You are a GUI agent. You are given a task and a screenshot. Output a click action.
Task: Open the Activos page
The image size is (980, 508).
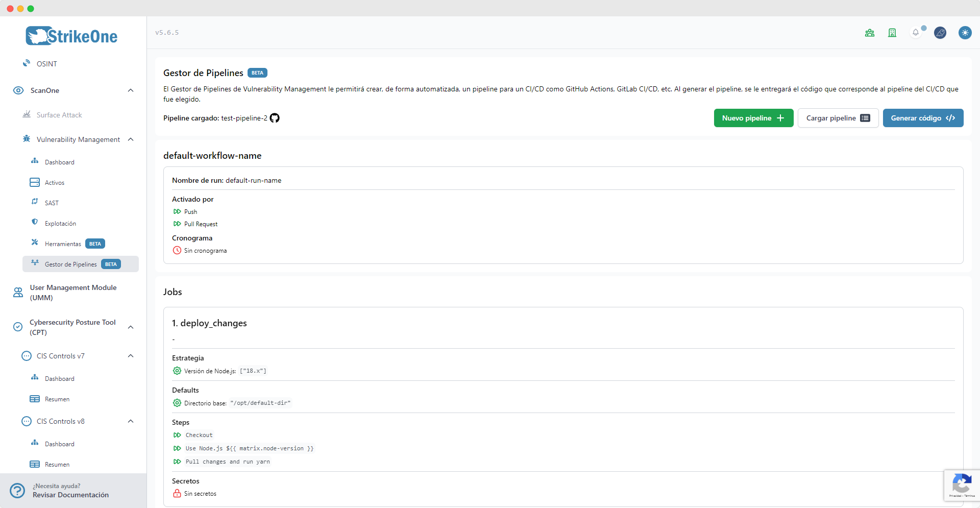click(55, 182)
